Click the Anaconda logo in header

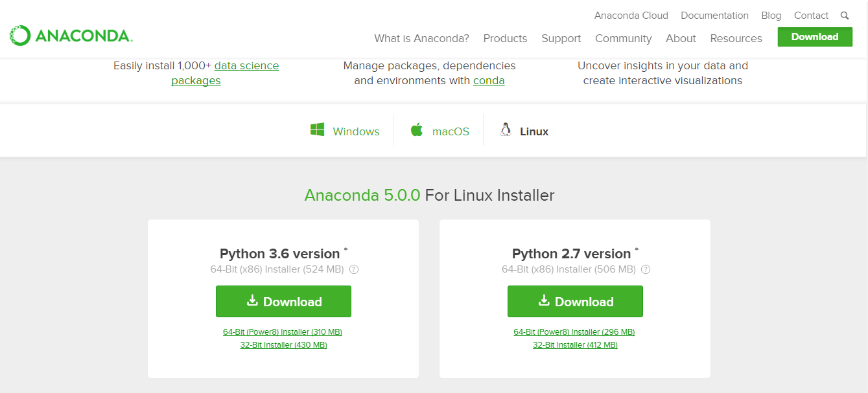click(71, 36)
